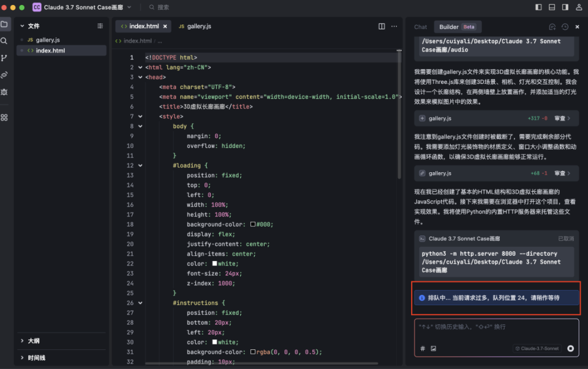Open project name dropdown in title bar

[129, 7]
